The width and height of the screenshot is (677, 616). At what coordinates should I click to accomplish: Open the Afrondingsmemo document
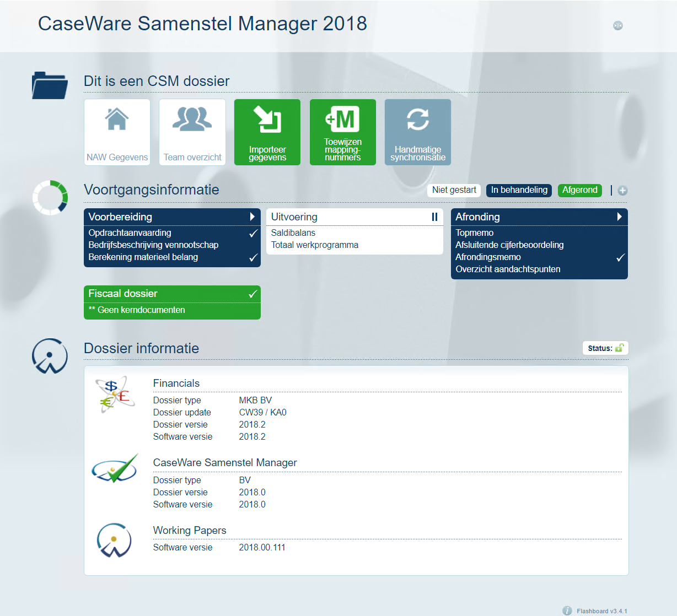pyautogui.click(x=488, y=257)
